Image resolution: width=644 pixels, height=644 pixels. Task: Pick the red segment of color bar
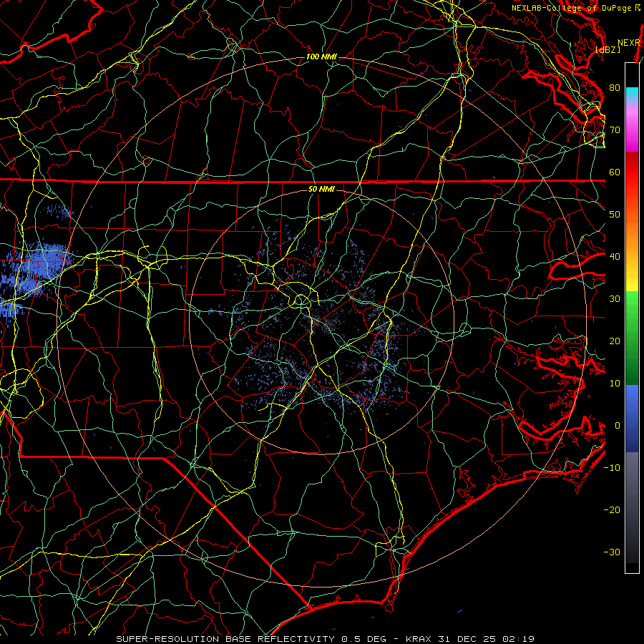click(x=632, y=172)
